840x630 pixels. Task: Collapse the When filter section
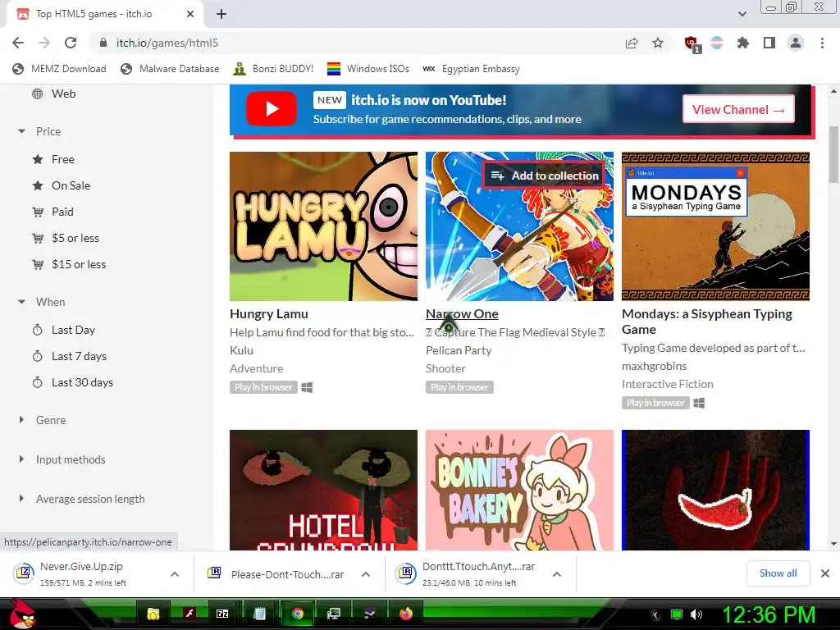41,302
